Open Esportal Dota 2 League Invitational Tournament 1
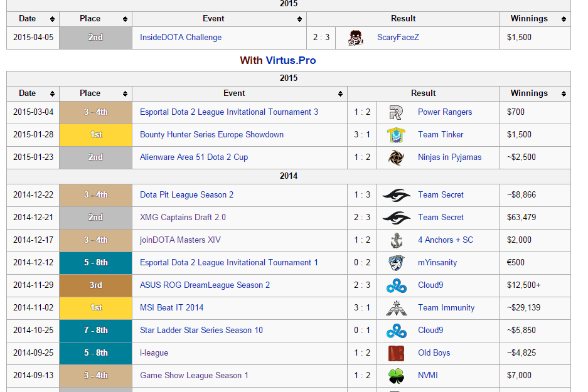 click(229, 262)
